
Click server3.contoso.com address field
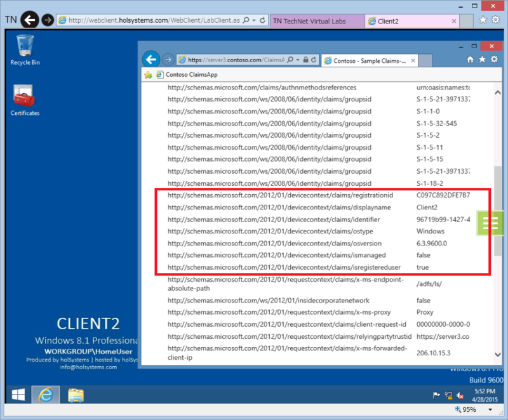click(236, 60)
